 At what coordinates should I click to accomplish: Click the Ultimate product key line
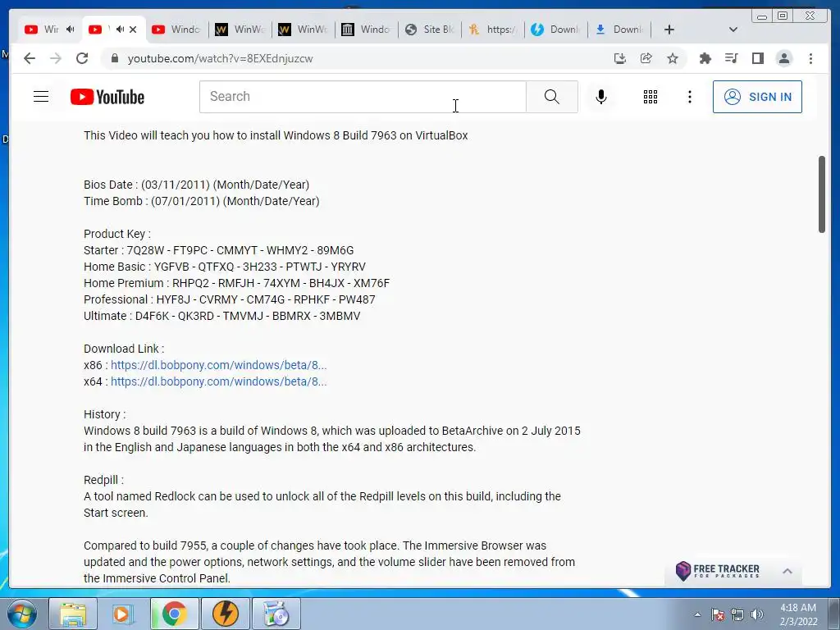point(221,316)
